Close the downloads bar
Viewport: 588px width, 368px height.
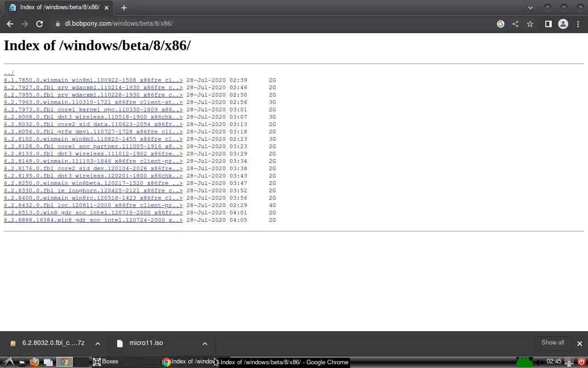click(x=579, y=343)
